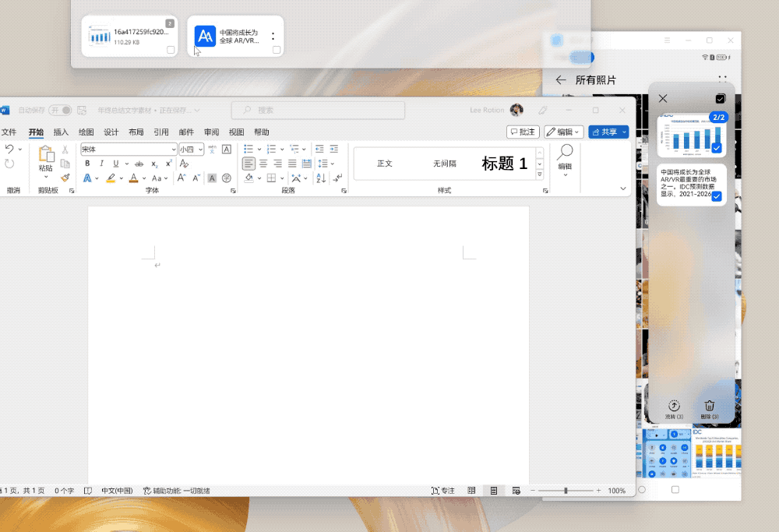Click the bulleted list icon

pyautogui.click(x=248, y=149)
